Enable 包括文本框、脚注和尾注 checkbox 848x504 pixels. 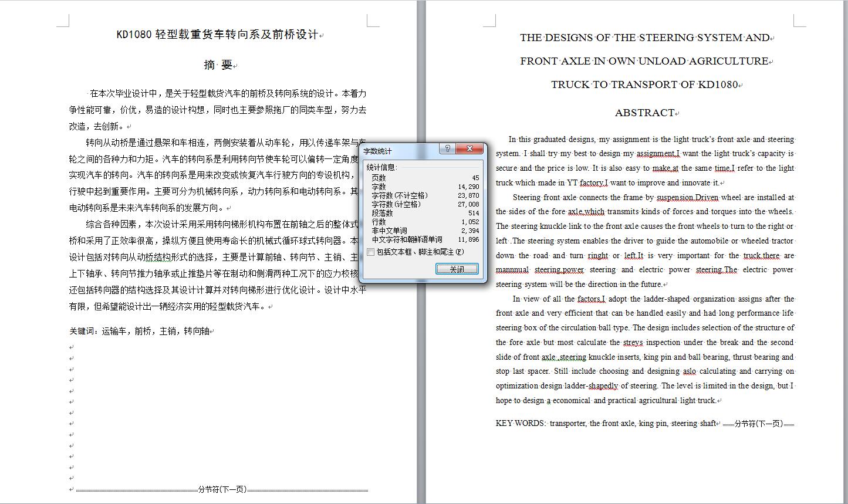(370, 252)
